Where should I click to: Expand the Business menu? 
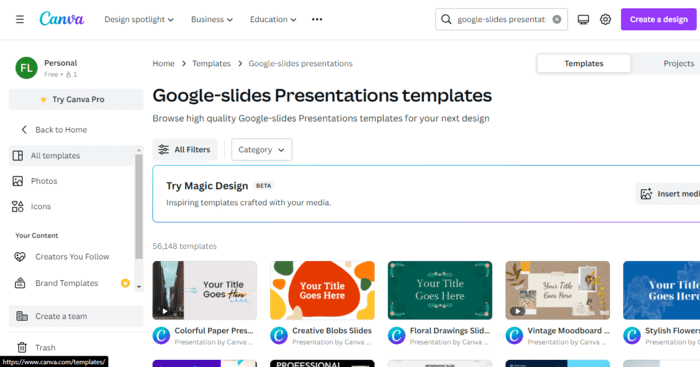tap(212, 19)
